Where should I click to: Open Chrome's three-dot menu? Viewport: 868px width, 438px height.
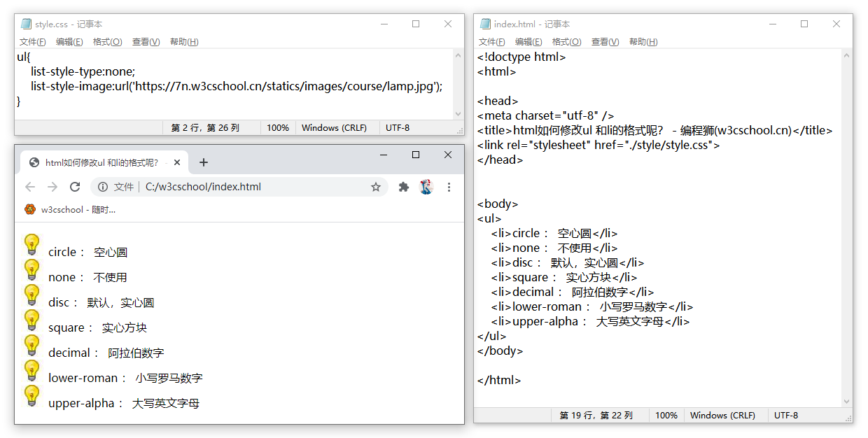(x=449, y=187)
